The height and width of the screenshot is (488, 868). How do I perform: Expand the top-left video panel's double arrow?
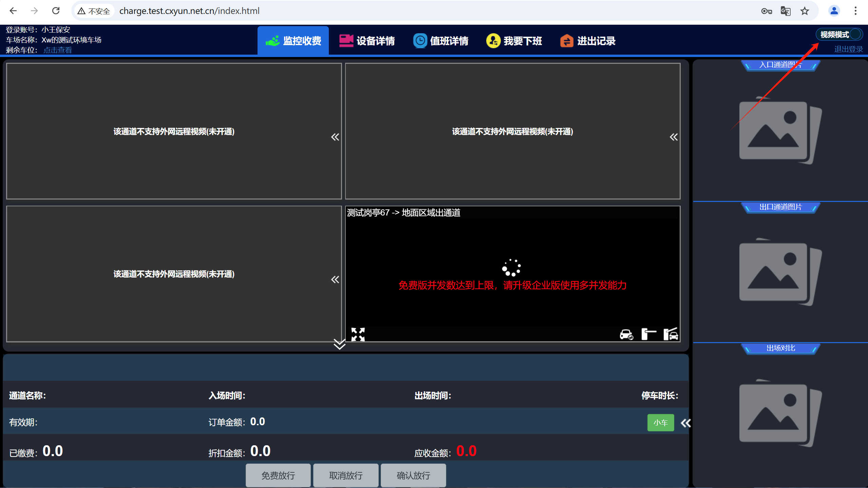pos(335,137)
